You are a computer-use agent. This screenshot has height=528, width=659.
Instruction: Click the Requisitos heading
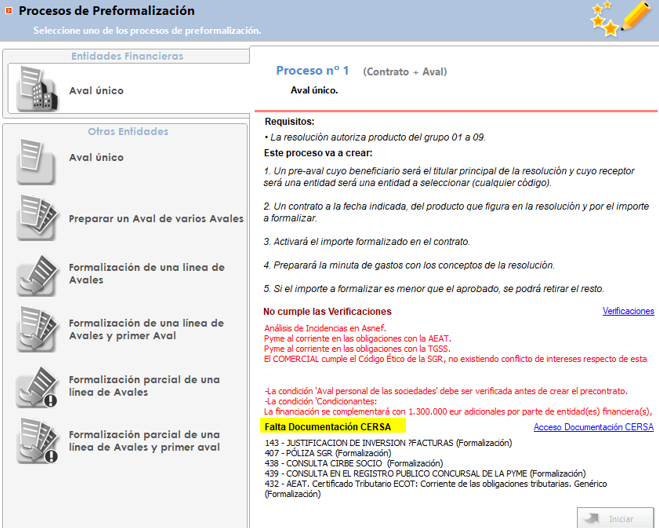point(290,122)
